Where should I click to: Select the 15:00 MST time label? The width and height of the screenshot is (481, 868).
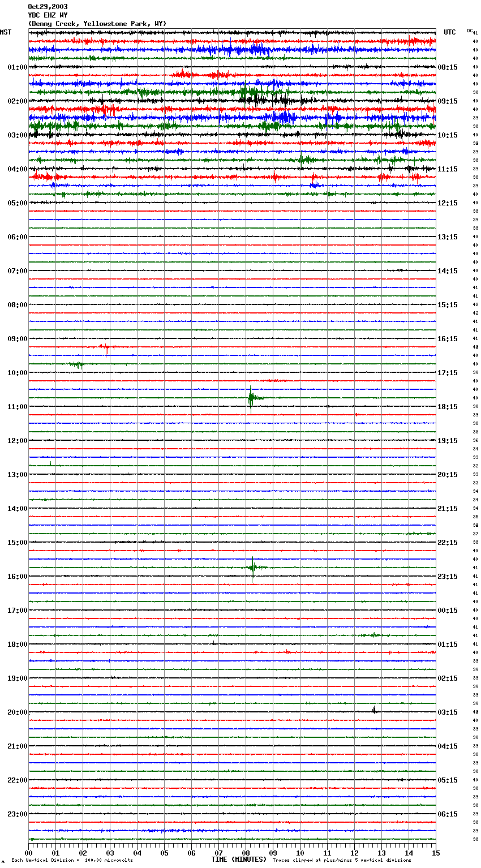(17, 543)
